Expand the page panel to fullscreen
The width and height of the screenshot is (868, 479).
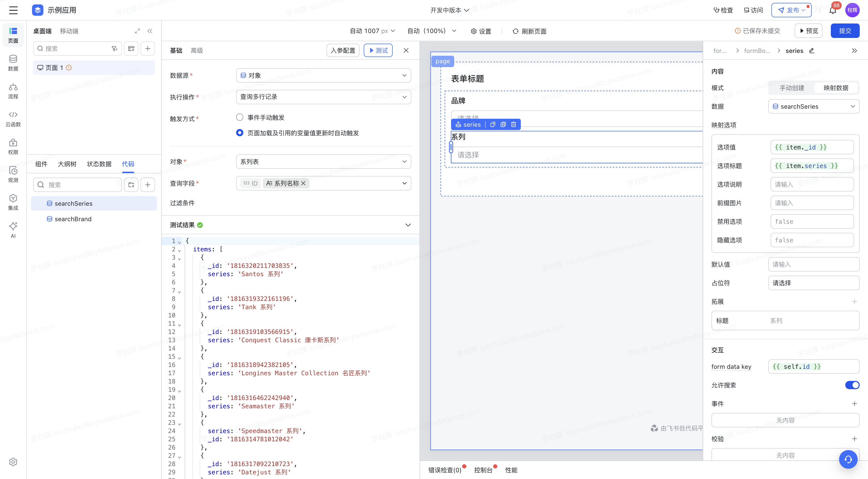tap(137, 31)
